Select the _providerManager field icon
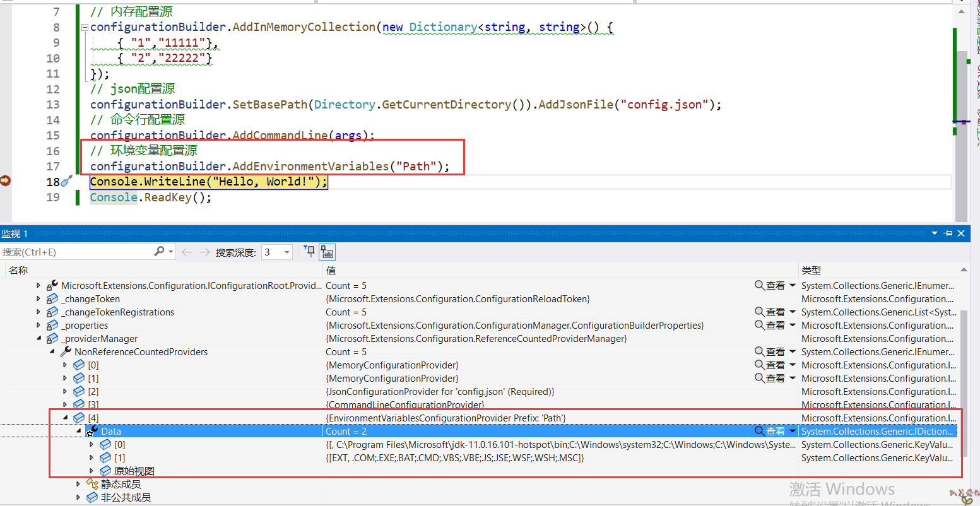 (x=52, y=339)
